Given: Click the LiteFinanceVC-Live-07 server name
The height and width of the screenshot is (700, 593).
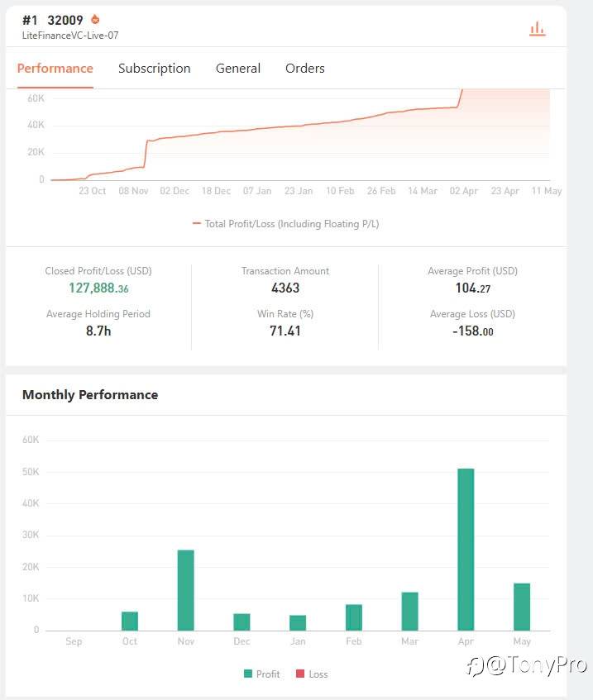Looking at the screenshot, I should click(70, 36).
